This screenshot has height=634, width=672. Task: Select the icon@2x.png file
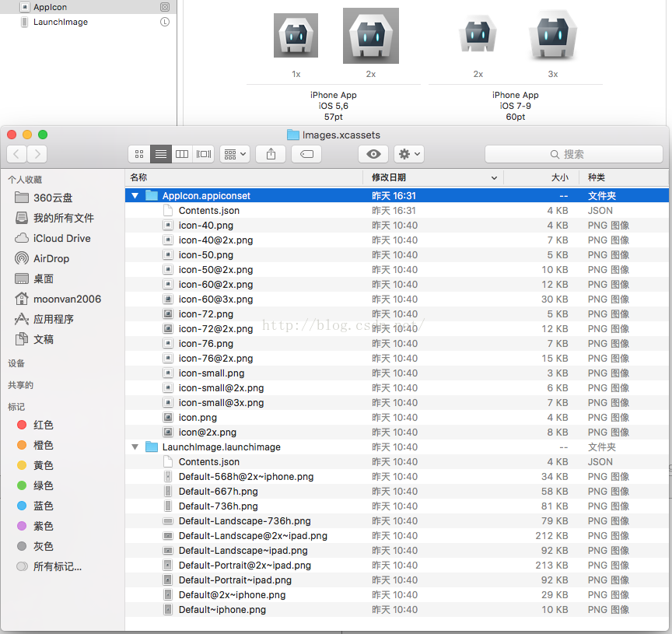click(397, 433)
